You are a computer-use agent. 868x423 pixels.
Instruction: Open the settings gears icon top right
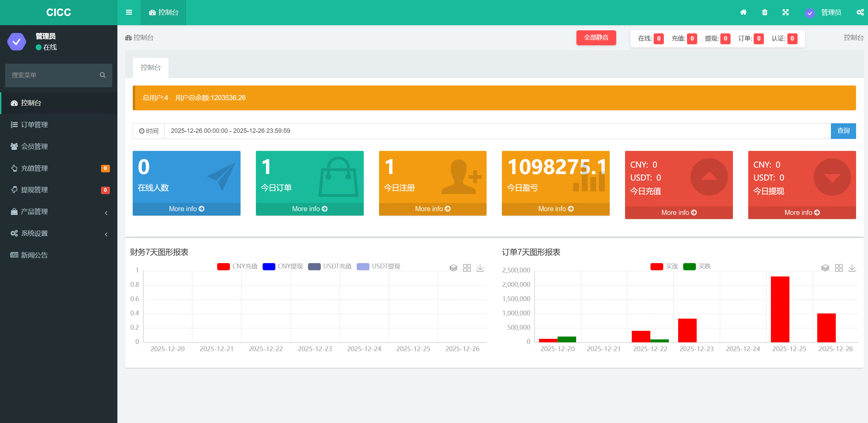tap(860, 12)
